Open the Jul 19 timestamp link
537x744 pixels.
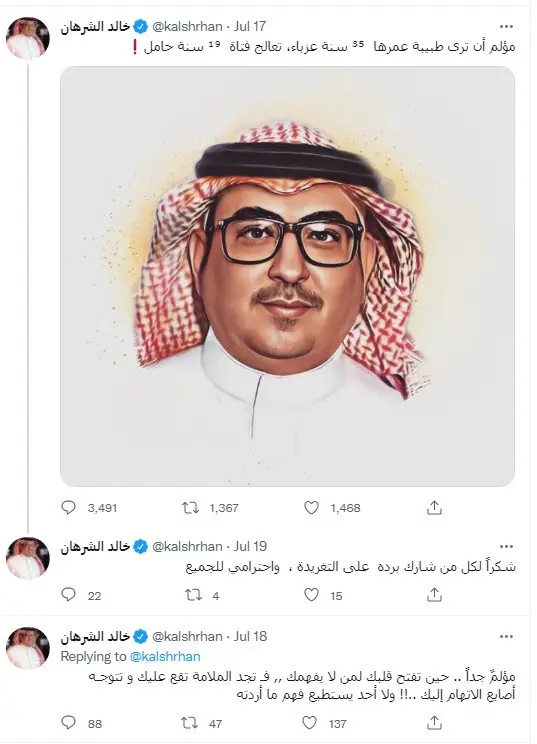pyautogui.click(x=250, y=547)
